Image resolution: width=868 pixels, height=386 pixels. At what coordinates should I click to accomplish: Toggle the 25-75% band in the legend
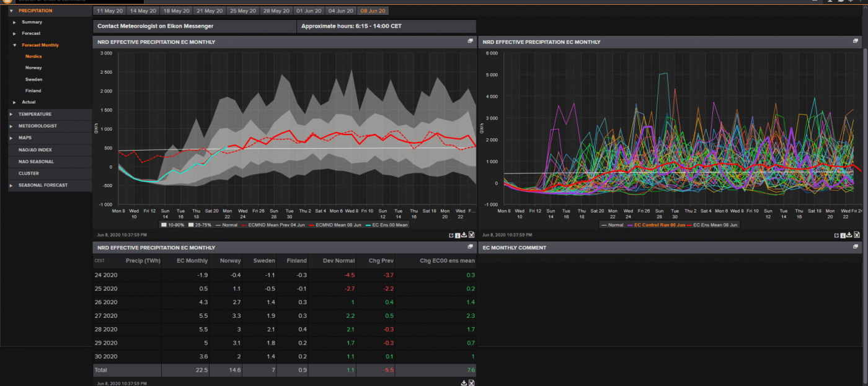201,225
